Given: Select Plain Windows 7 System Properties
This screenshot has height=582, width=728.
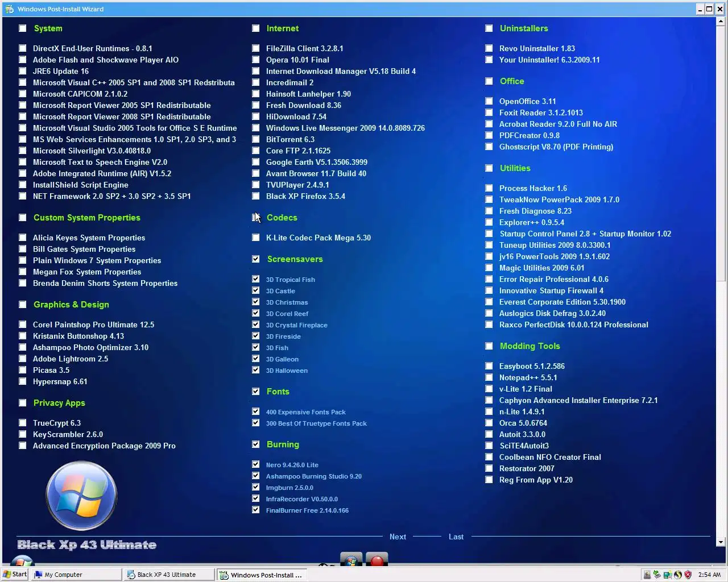Looking at the screenshot, I should click(23, 260).
